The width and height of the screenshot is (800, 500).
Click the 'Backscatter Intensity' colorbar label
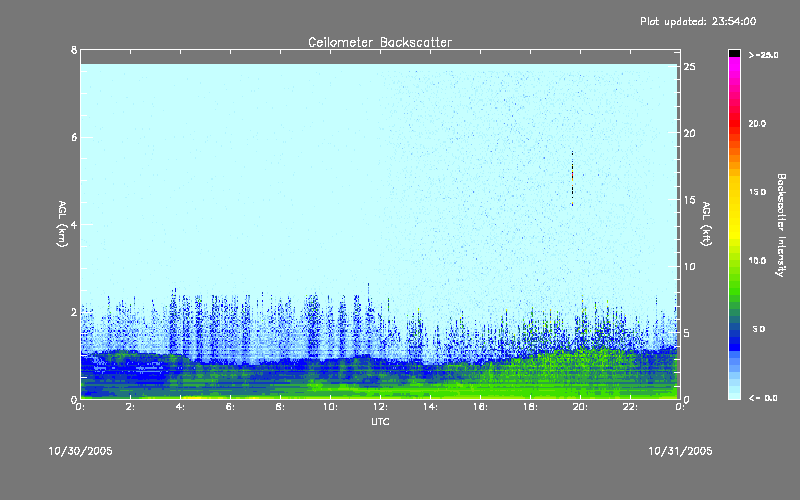tap(781, 225)
